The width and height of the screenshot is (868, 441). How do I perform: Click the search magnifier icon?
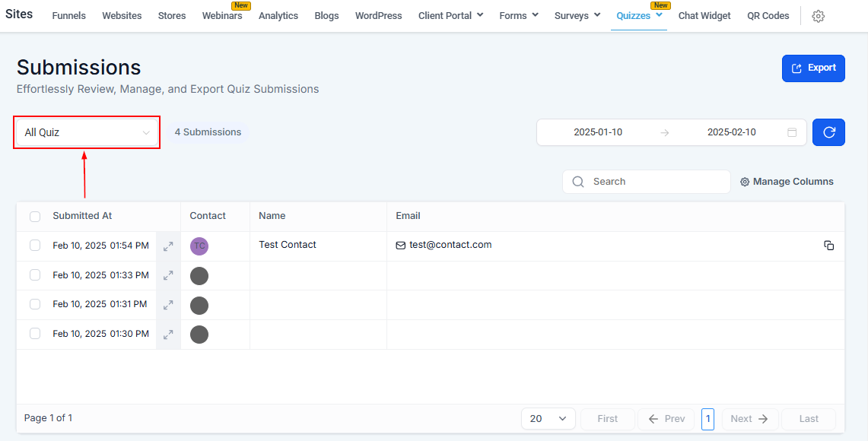(578, 182)
